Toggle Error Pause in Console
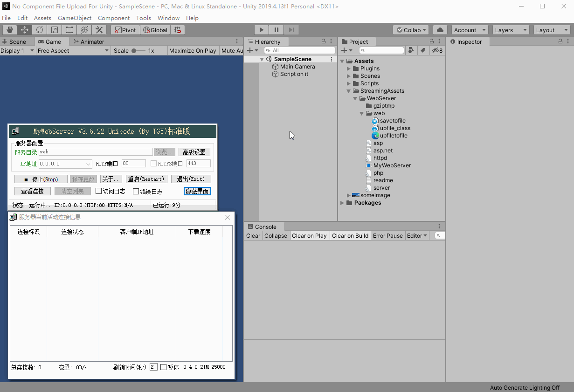 (387, 235)
